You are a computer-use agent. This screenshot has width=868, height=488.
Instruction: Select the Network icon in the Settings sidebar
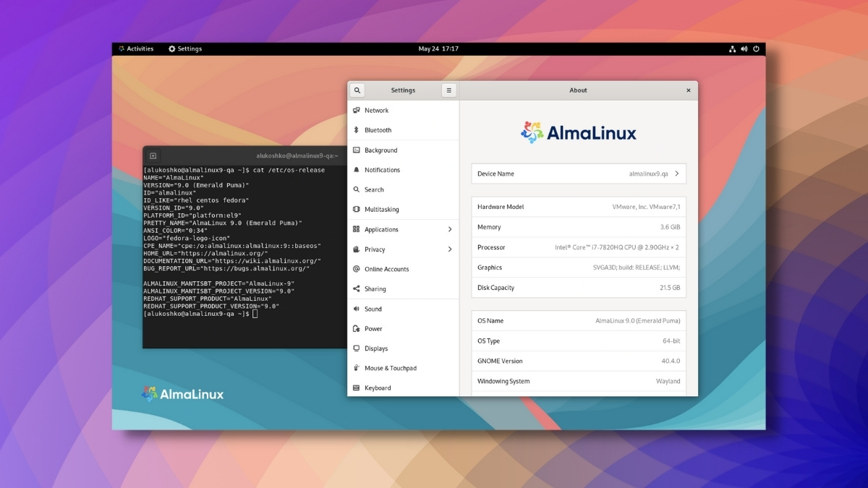click(356, 110)
